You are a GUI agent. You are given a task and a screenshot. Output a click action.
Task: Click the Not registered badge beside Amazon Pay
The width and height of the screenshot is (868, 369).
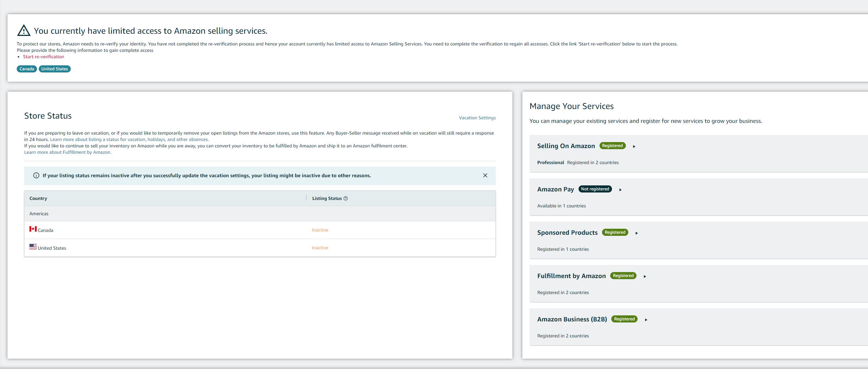coord(595,189)
